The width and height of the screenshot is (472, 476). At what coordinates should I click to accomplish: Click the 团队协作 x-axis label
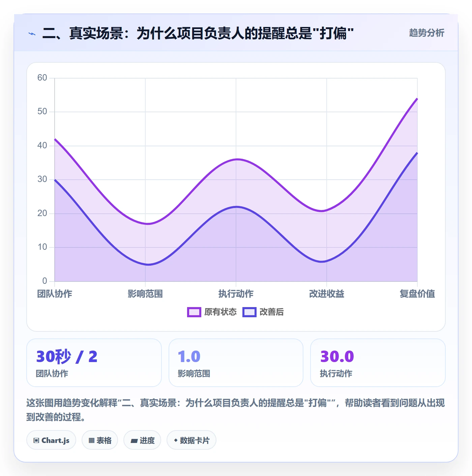(x=55, y=294)
